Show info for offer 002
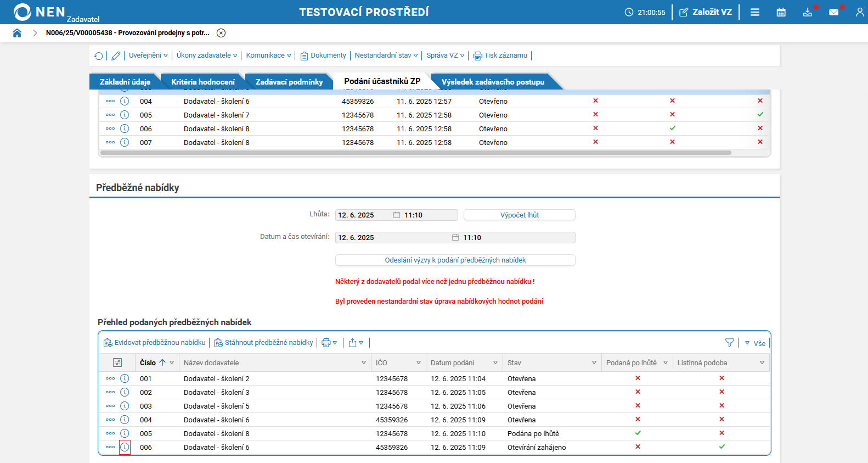Viewport: 868px width, 463px height. coord(125,392)
